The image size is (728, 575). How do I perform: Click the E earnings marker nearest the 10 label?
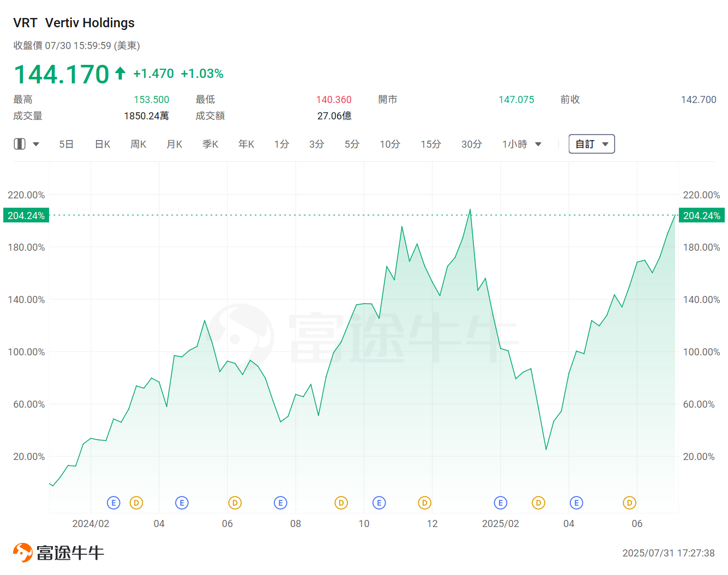click(379, 503)
